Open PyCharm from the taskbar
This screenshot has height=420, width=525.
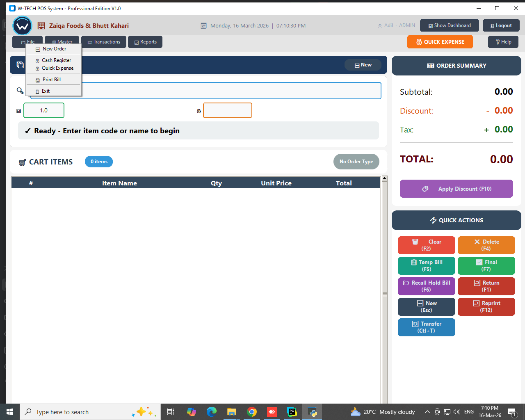(292, 412)
